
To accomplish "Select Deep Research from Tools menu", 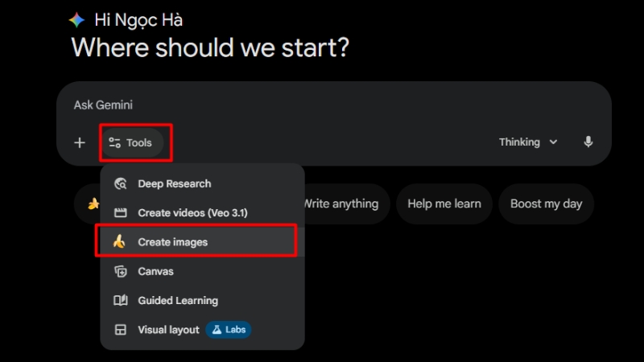I will pos(174,184).
